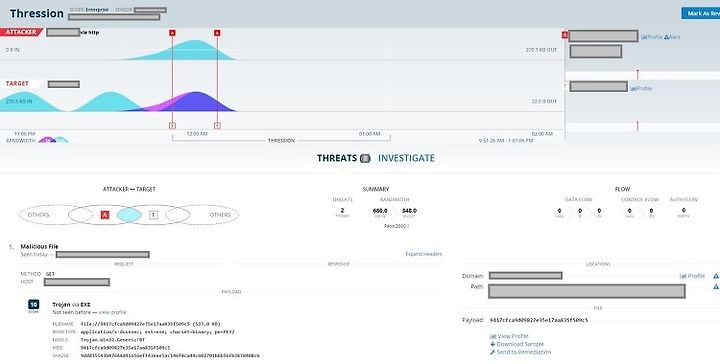Click Download Sample link
The height and width of the screenshot is (364, 720).
click(517, 344)
